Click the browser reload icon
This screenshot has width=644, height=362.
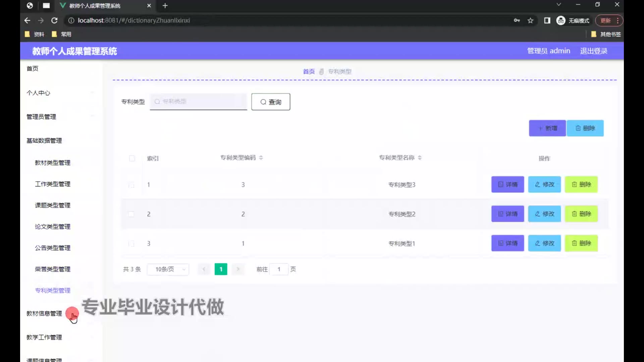[54, 20]
